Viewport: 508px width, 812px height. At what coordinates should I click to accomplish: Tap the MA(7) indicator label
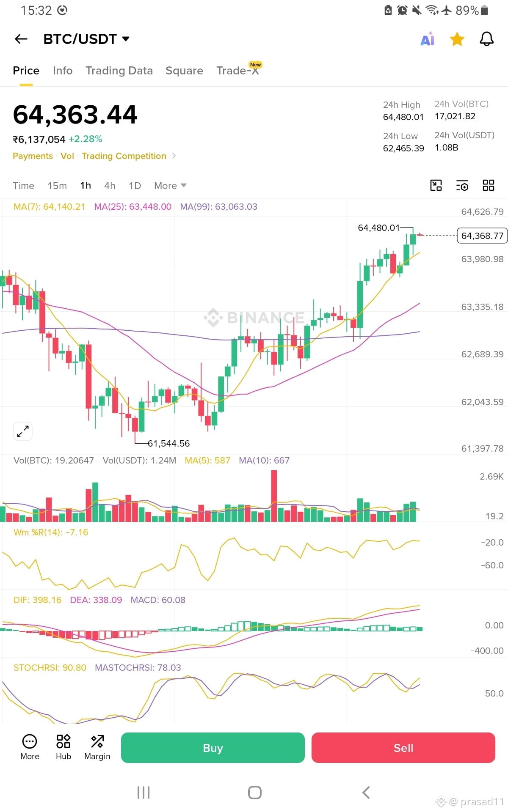(x=49, y=207)
